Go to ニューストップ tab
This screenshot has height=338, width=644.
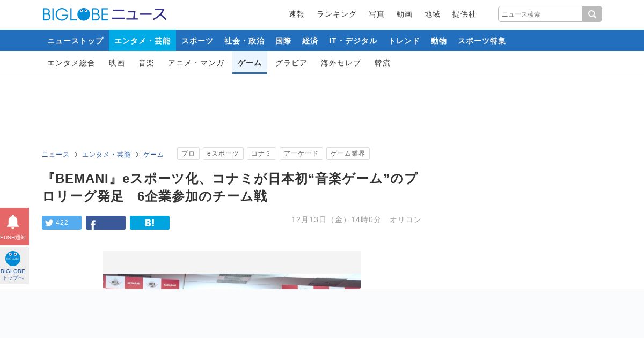click(x=75, y=40)
